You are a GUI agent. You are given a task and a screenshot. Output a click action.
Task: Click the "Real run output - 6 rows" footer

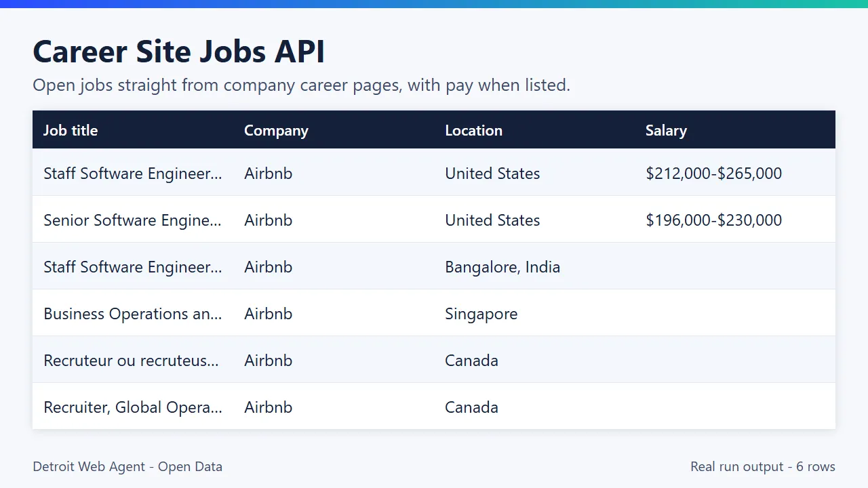[763, 466]
